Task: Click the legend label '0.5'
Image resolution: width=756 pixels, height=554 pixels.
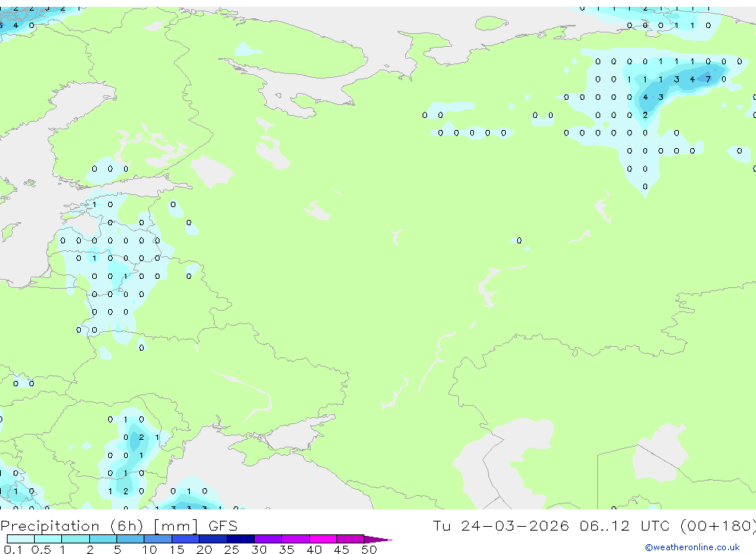Action: click(41, 549)
